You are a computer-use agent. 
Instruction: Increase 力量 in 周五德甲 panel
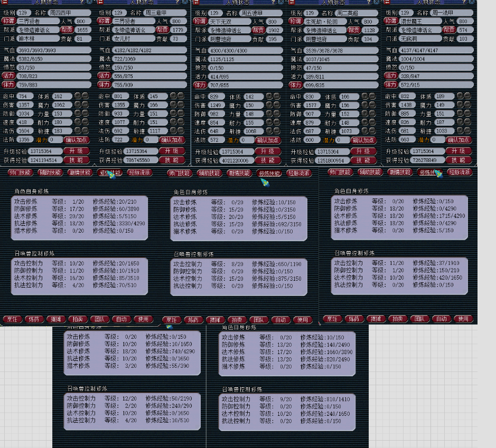(269, 114)
